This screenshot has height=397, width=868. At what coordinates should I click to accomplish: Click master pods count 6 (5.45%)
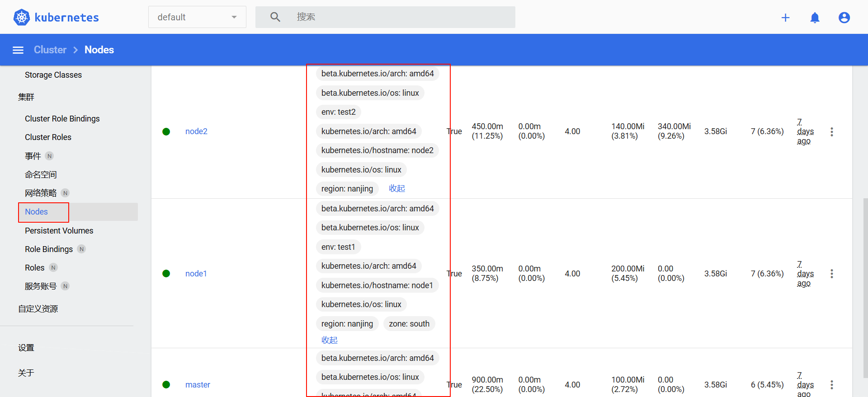pyautogui.click(x=767, y=385)
